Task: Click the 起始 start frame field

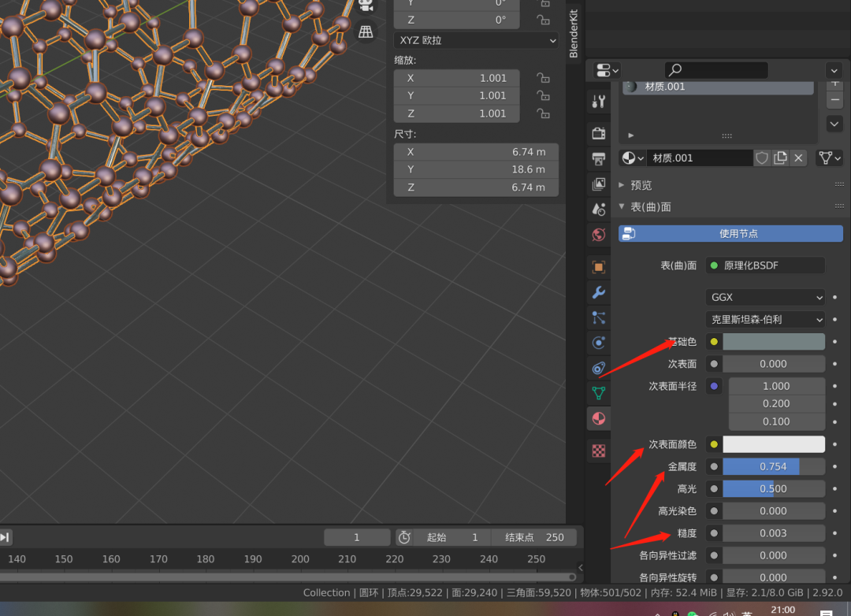Action: (x=452, y=537)
